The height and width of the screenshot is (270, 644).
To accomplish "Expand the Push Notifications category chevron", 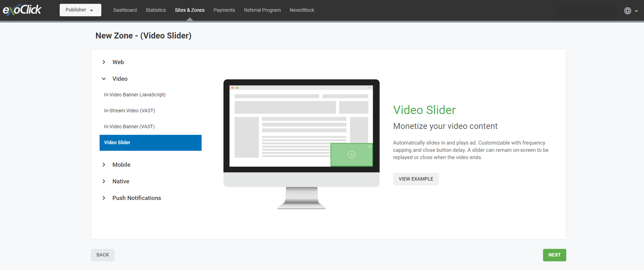I will tap(104, 198).
